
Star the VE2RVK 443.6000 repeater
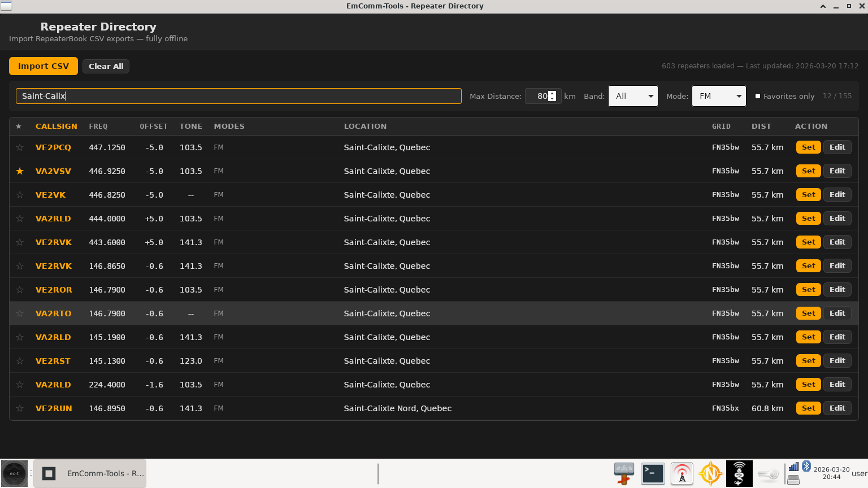(x=20, y=242)
